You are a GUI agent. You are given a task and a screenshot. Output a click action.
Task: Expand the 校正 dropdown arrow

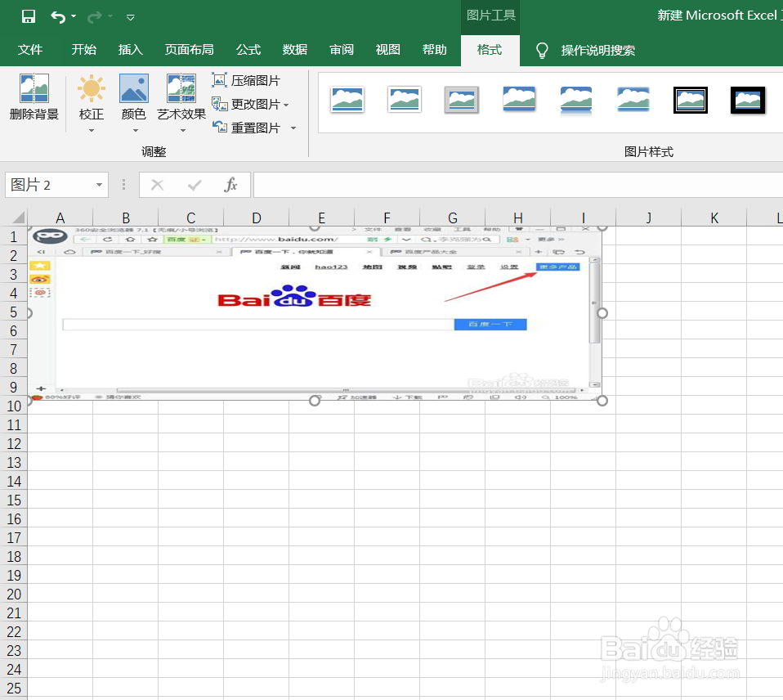[92, 130]
